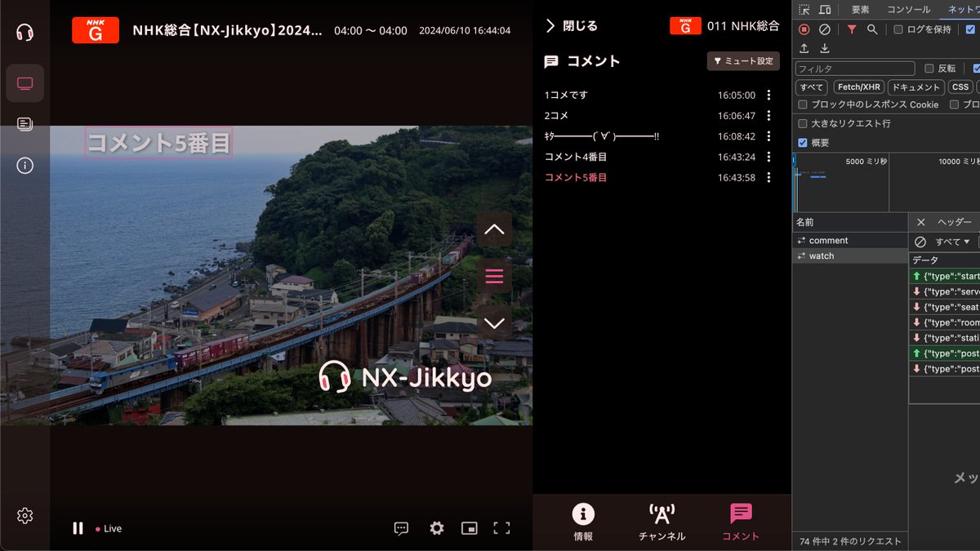The height and width of the screenshot is (551, 980).
Task: Select the received "room" message row
Action: point(945,322)
